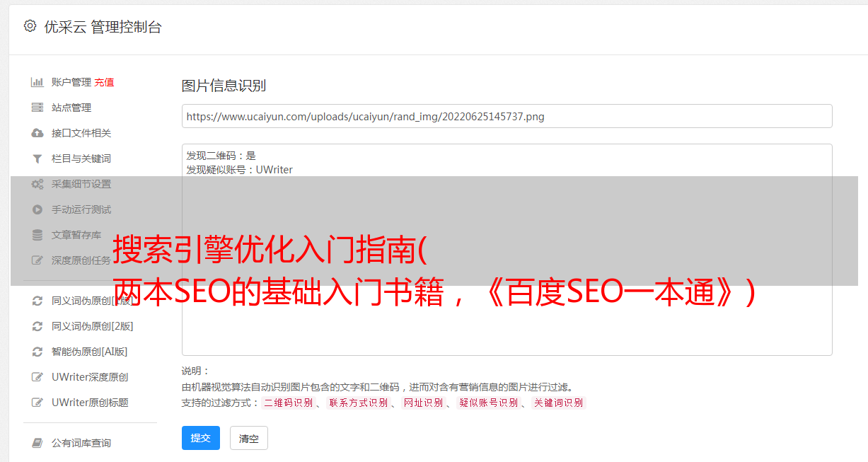Viewport: 868px width, 462px height.
Task: Click the blue 提交 submit button
Action: pos(201,438)
